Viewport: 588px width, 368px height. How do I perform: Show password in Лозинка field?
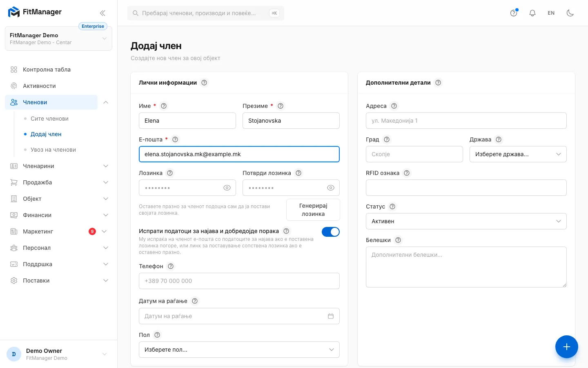[x=227, y=188]
